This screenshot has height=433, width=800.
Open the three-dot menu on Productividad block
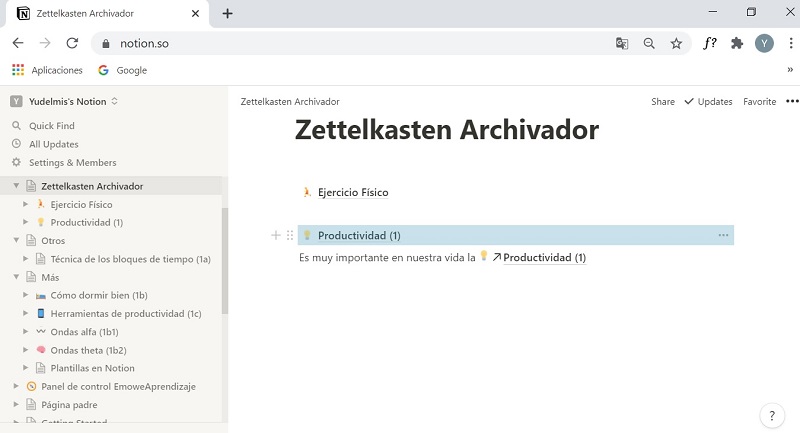point(723,235)
